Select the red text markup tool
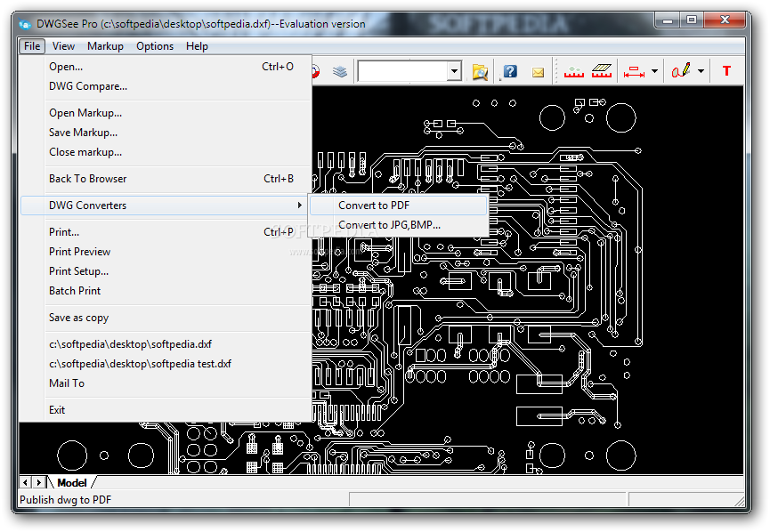This screenshot has width=770, height=532. coord(726,71)
